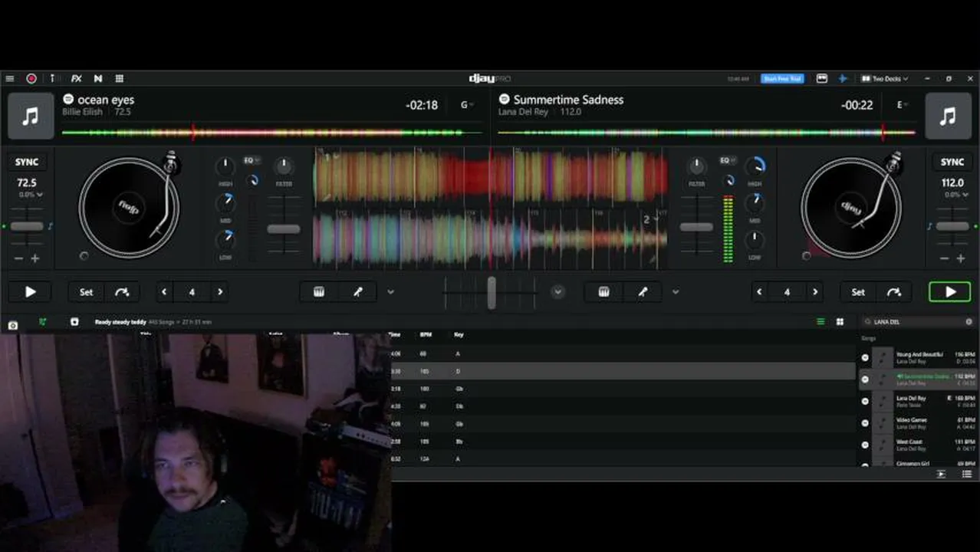
Task: Pause the right deck Summertime Sadness
Action: [950, 292]
